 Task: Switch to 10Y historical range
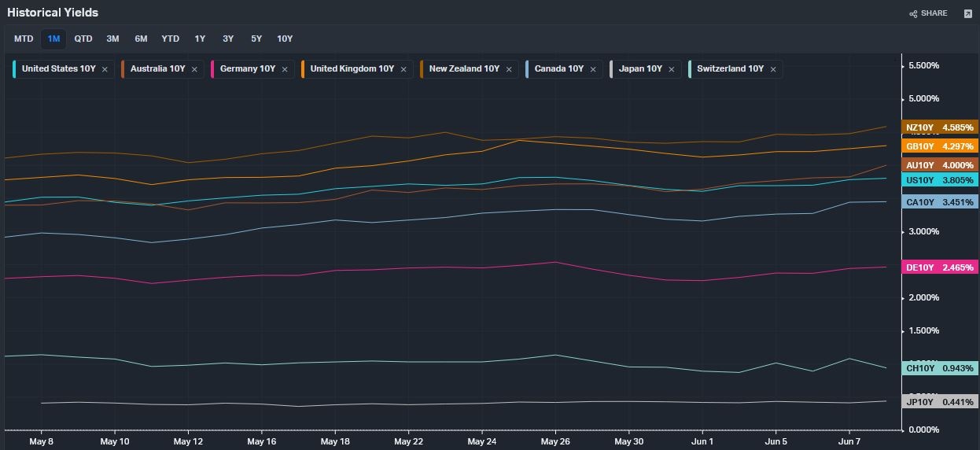click(285, 39)
